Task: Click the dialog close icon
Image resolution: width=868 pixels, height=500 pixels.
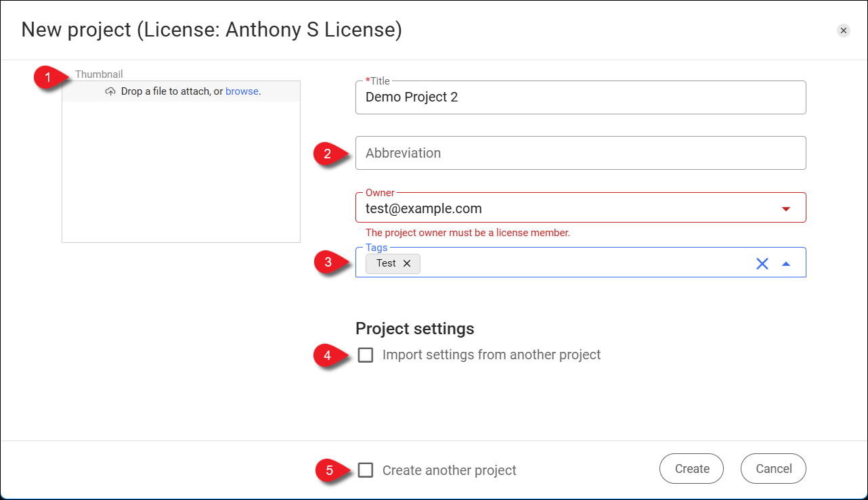Action: (843, 30)
